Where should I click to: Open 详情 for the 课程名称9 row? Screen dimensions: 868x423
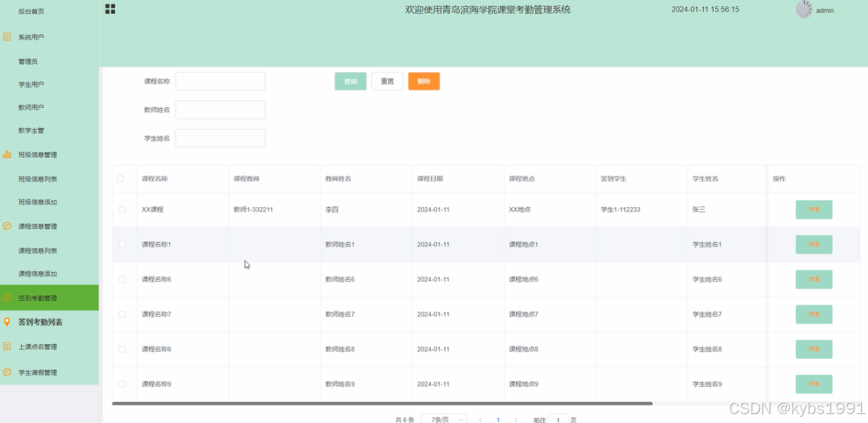[x=814, y=384]
